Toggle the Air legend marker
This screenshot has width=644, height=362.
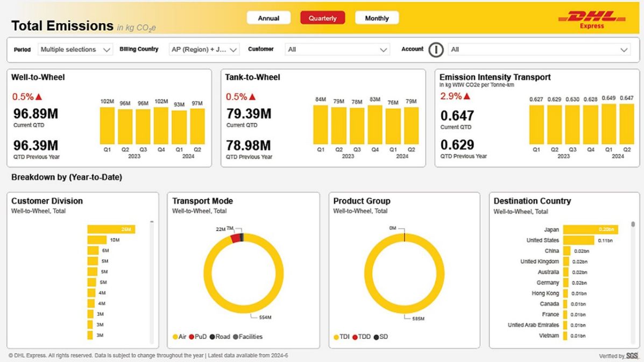175,337
